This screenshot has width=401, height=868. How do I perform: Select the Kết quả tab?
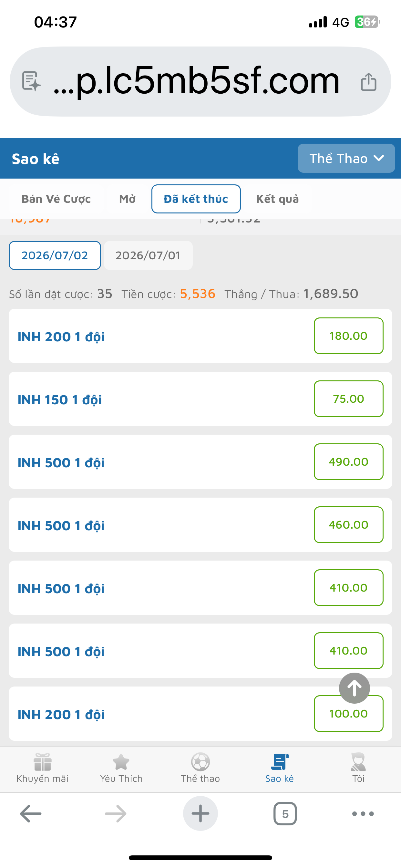[x=277, y=199]
